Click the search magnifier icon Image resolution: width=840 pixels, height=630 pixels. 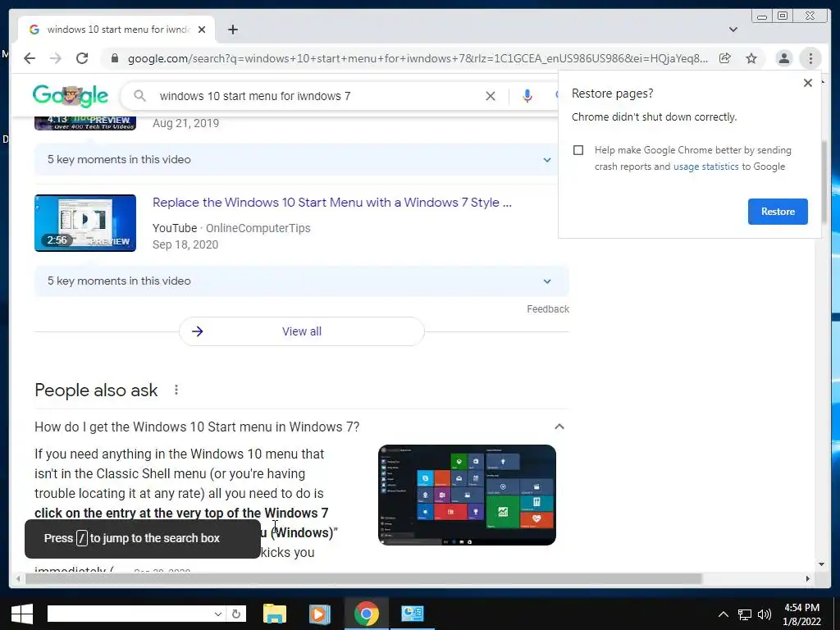[139, 96]
